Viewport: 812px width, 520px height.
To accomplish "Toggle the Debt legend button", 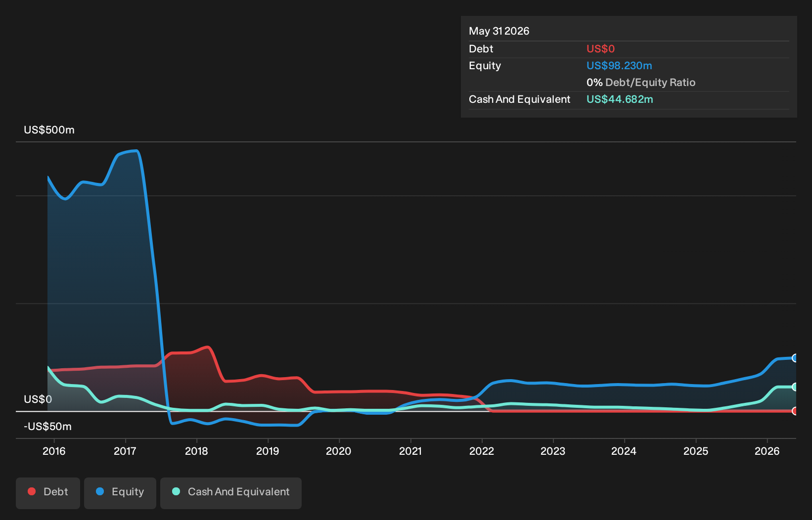I will [x=48, y=493].
